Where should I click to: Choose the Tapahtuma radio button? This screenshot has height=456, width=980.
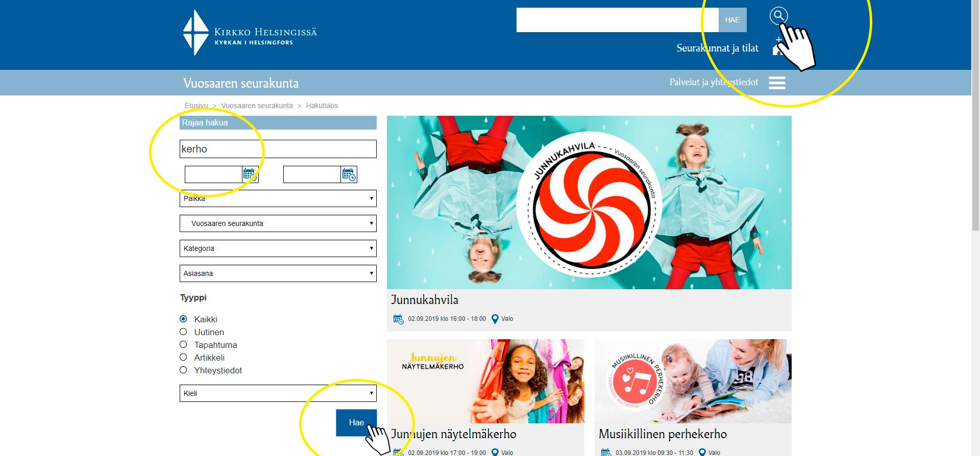(183, 344)
